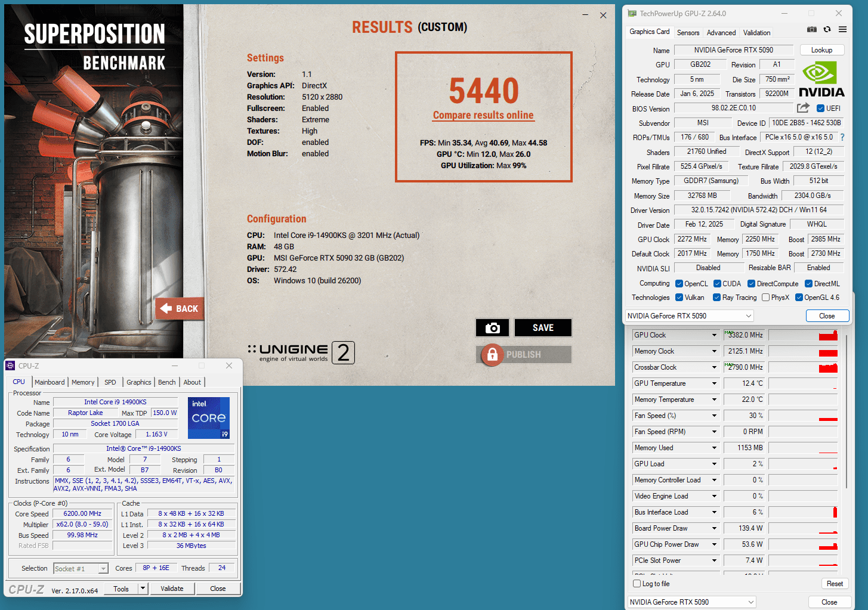Switch to the GPU-Z Validation tab

click(757, 33)
